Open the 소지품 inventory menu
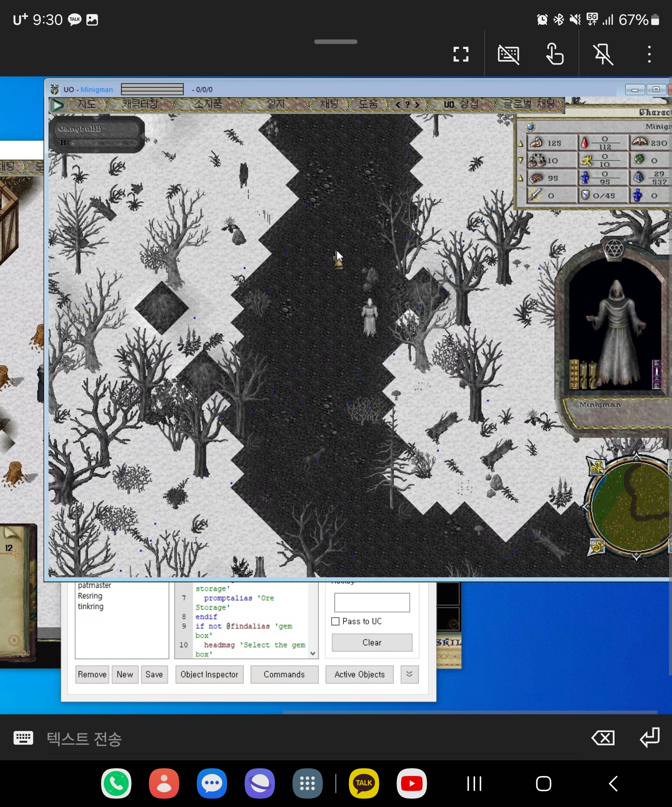 click(208, 104)
